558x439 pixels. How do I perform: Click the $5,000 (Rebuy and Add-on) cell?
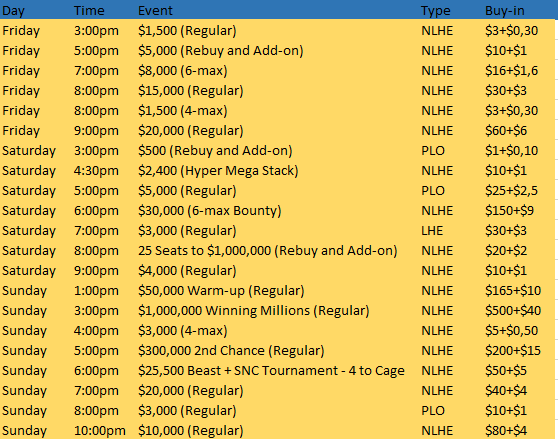pyautogui.click(x=221, y=51)
